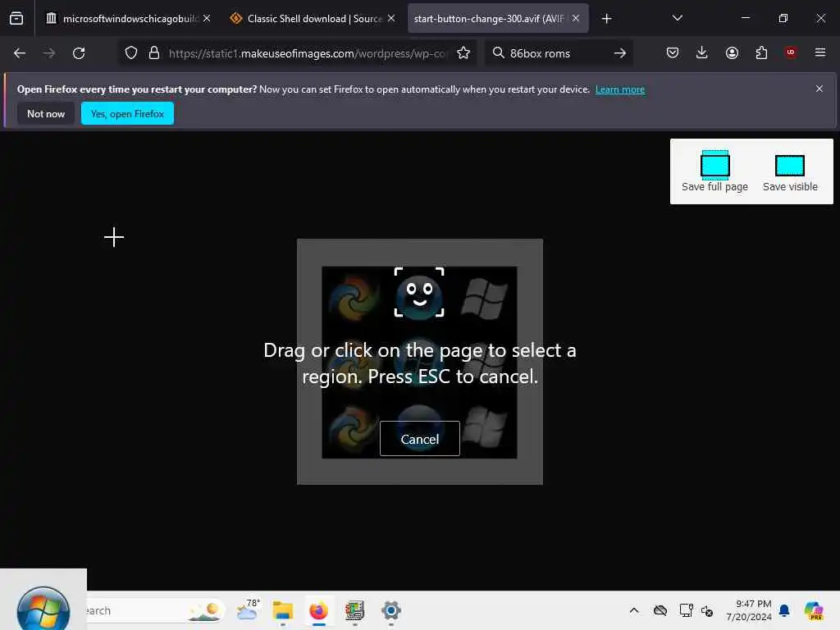Open the network status tray icon

pyautogui.click(x=686, y=610)
